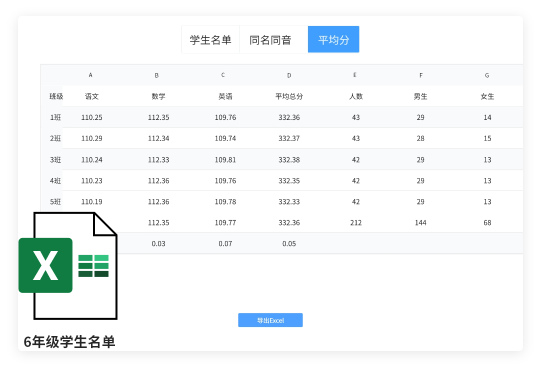Screen dimensions: 541x371
Task: Click the 5班 row label
Action: [56, 202]
